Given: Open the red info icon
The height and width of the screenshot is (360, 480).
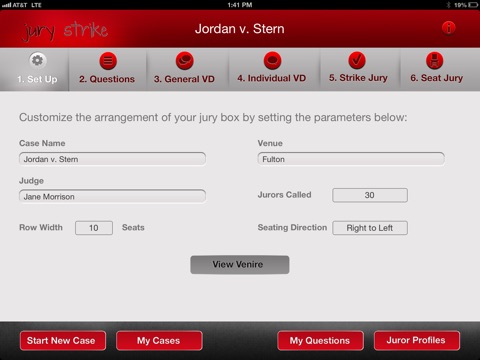Looking at the screenshot, I should click(449, 28).
